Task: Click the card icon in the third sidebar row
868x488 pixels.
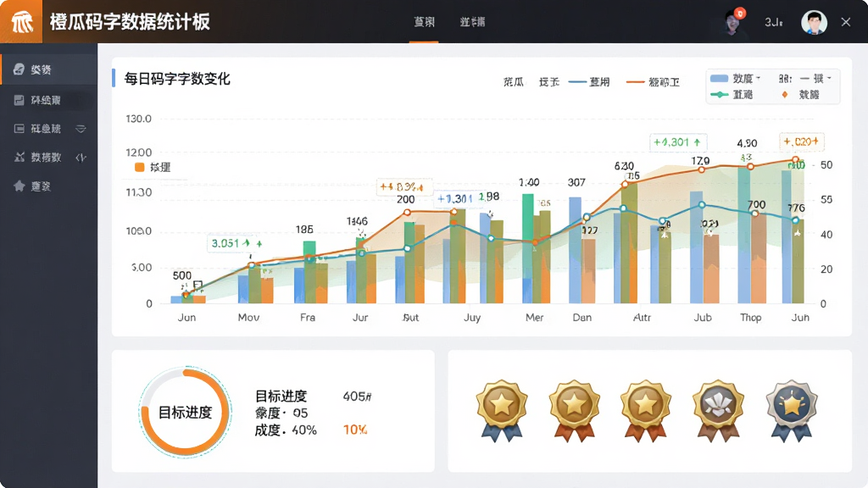Action: click(x=19, y=129)
